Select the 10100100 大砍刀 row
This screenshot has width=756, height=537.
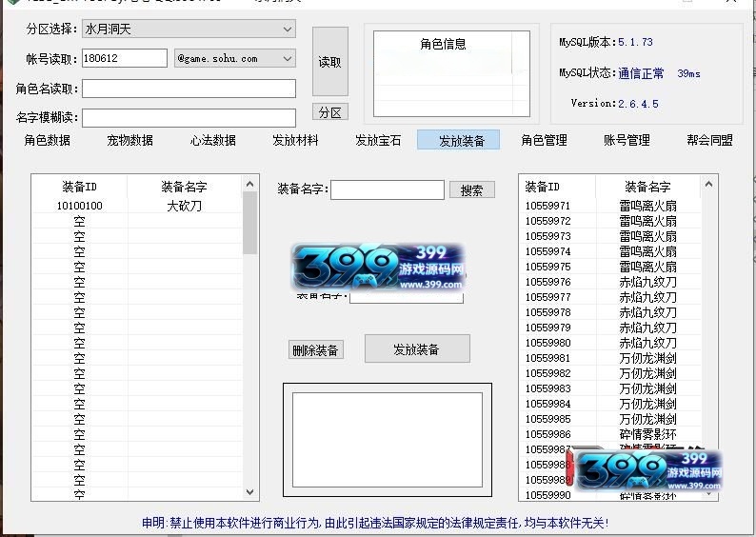[137, 206]
